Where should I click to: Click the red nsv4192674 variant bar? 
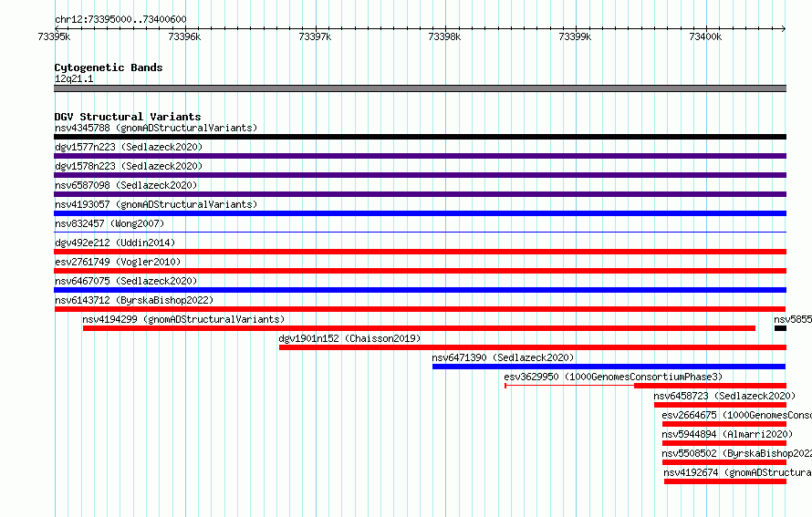coord(725,481)
